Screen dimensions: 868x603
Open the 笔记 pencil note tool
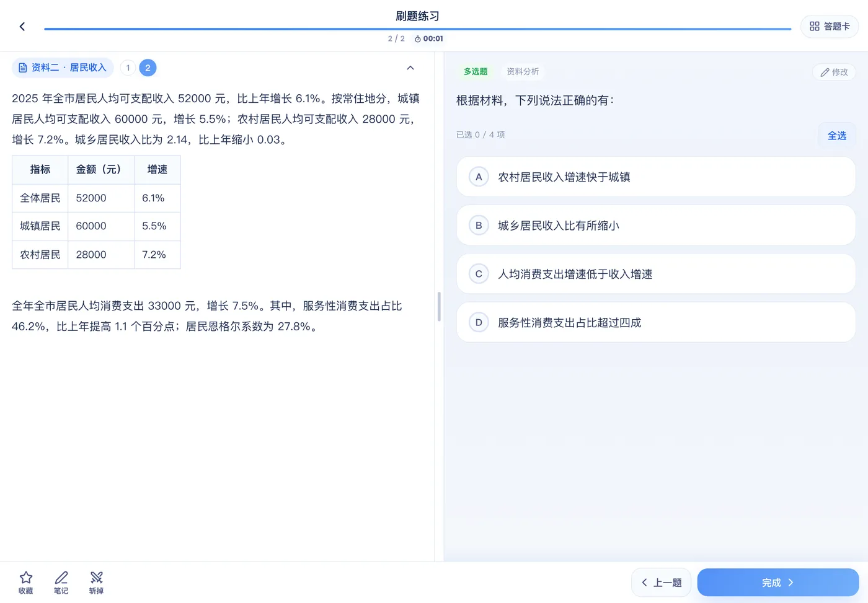click(x=61, y=583)
